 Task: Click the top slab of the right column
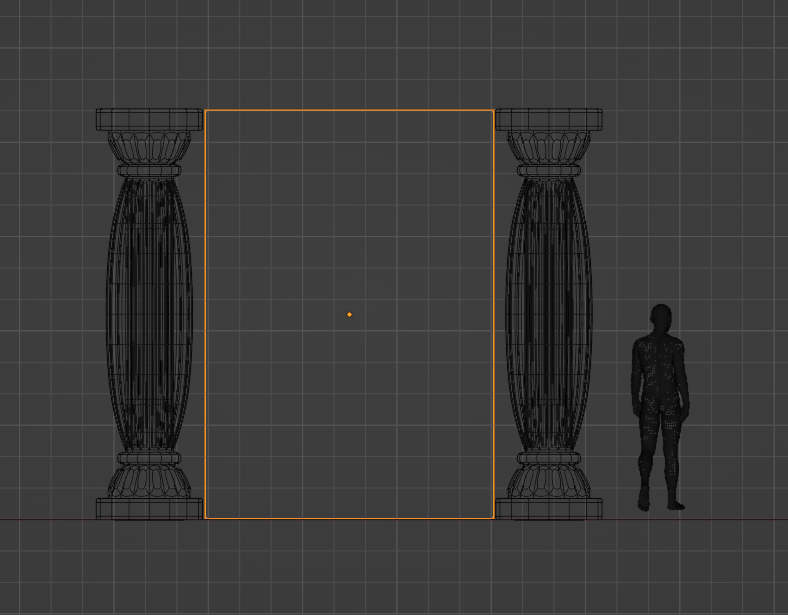tap(549, 120)
